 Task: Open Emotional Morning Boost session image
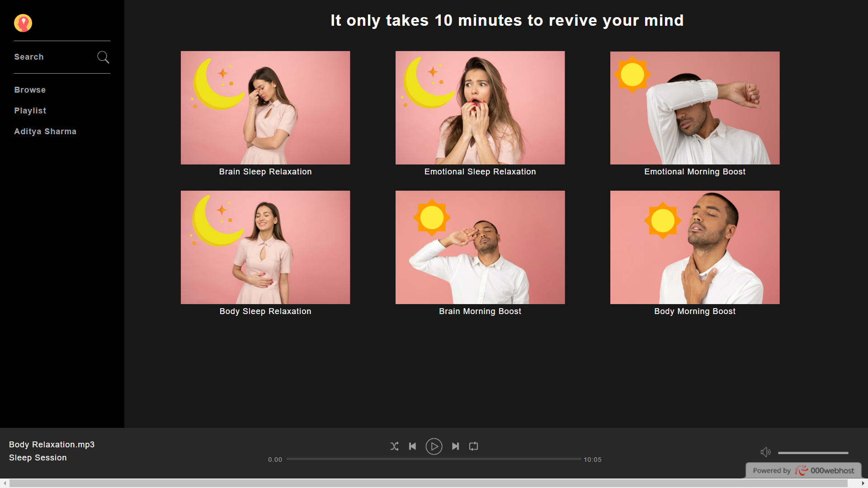click(x=695, y=108)
